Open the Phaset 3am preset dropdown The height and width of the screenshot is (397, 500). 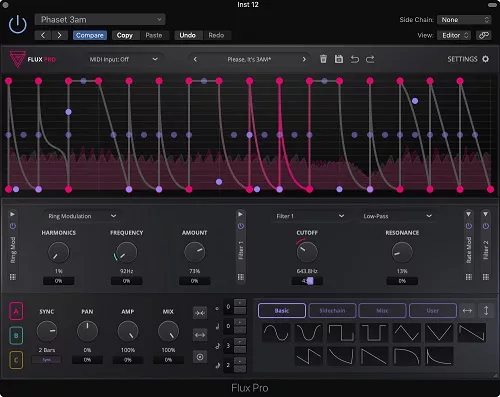click(x=100, y=20)
